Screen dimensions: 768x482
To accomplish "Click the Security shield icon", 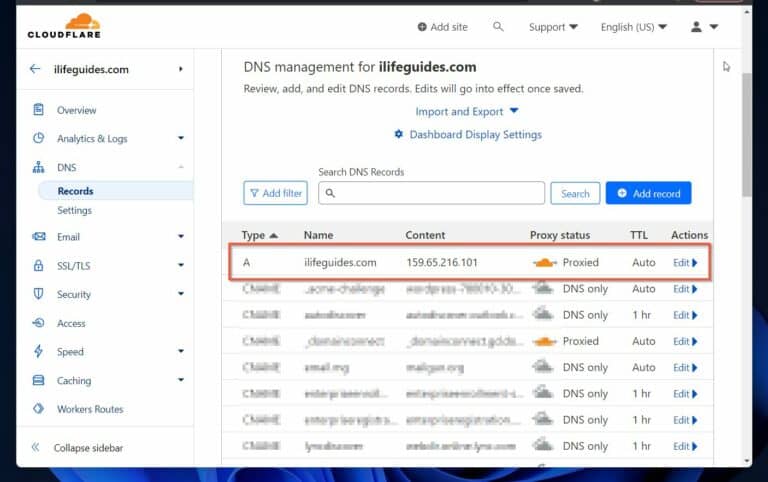I will [38, 294].
